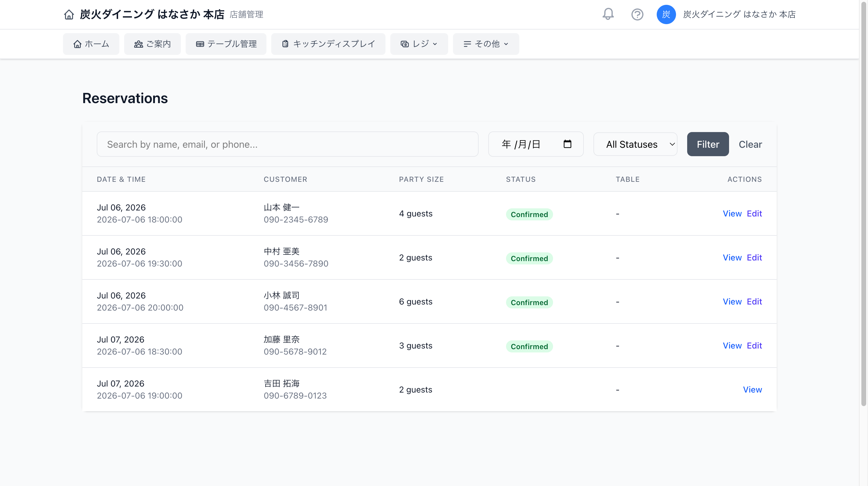Click the ACTIONS column header
The image size is (868, 486).
point(744,179)
